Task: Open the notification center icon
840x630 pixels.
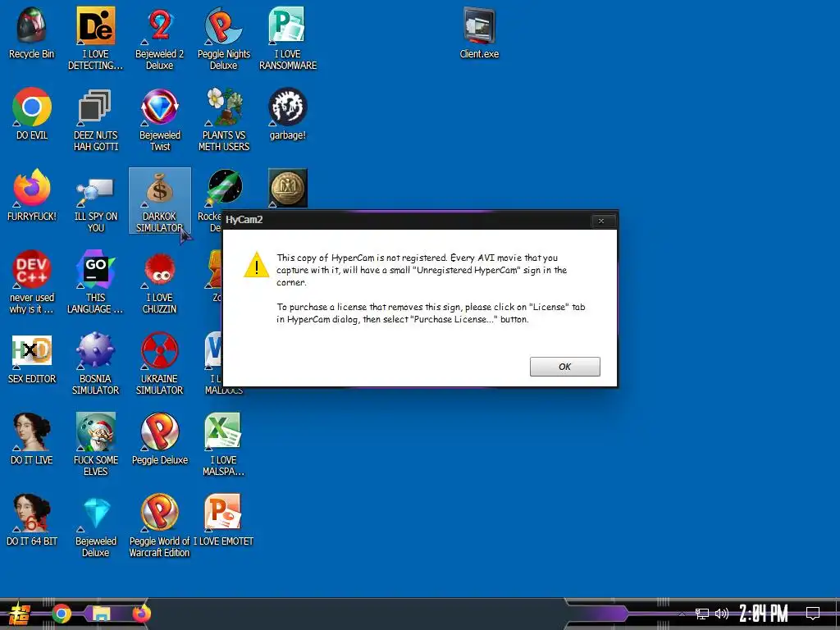Action: (x=813, y=613)
